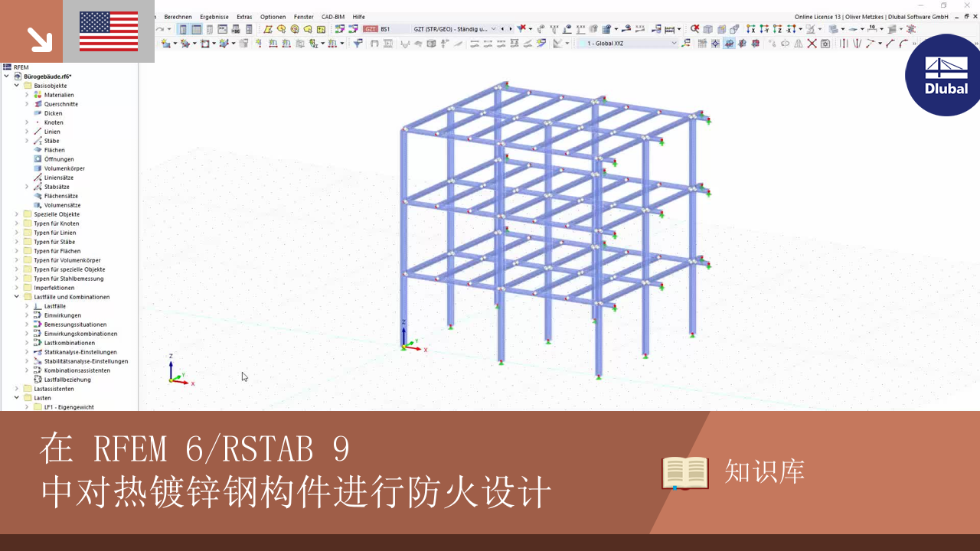Image resolution: width=980 pixels, height=551 pixels.
Task: Go to previous load case arrow
Action: pos(503,29)
